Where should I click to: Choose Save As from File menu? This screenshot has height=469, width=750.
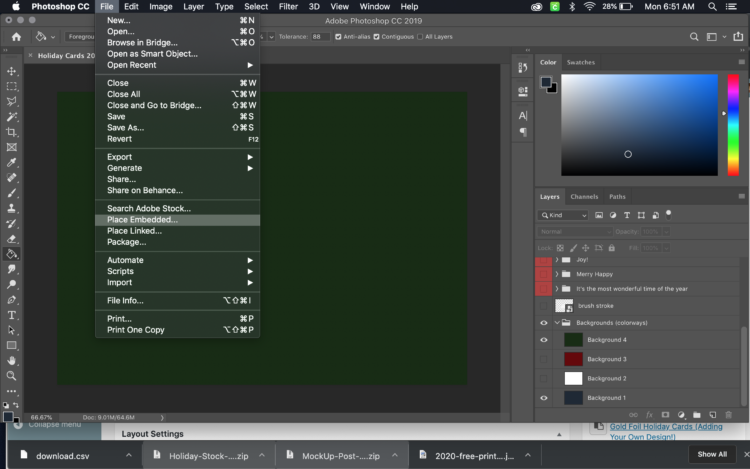(177, 128)
